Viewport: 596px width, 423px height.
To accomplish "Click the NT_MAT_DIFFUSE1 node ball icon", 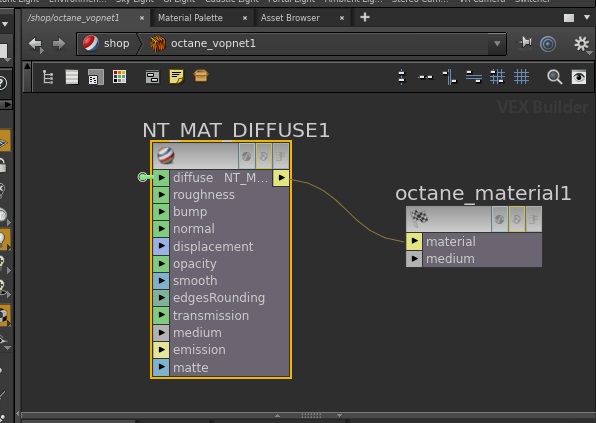I will (x=166, y=156).
